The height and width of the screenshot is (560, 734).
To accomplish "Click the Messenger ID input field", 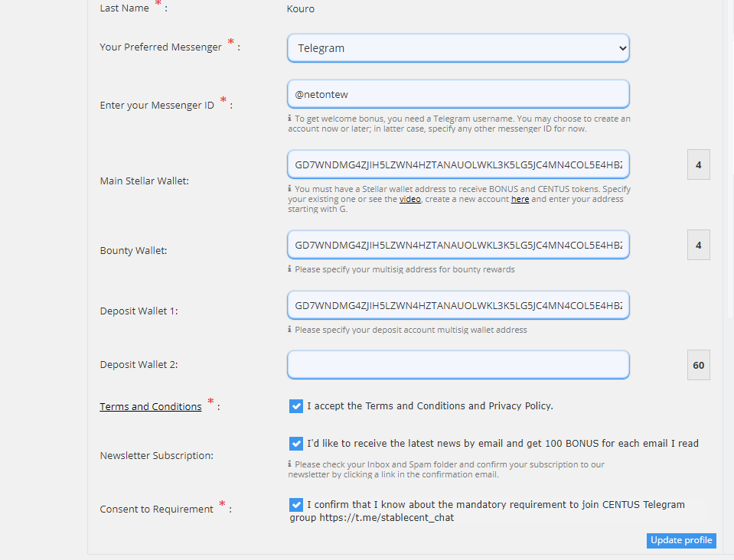I will [x=458, y=94].
